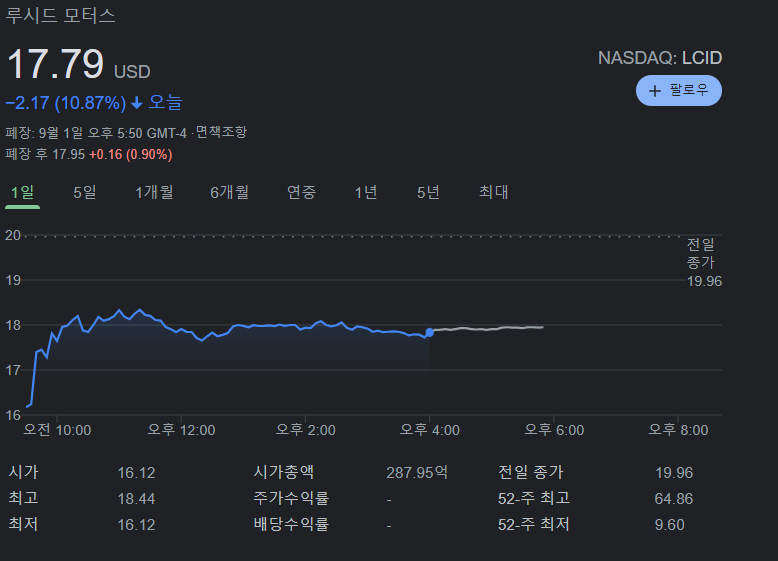Click the 최저 label in stats table

[23, 524]
